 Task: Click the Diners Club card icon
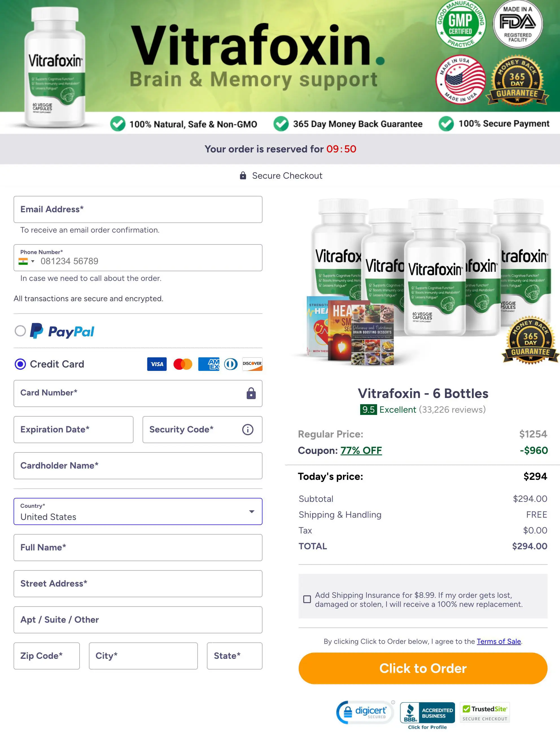[x=231, y=364]
